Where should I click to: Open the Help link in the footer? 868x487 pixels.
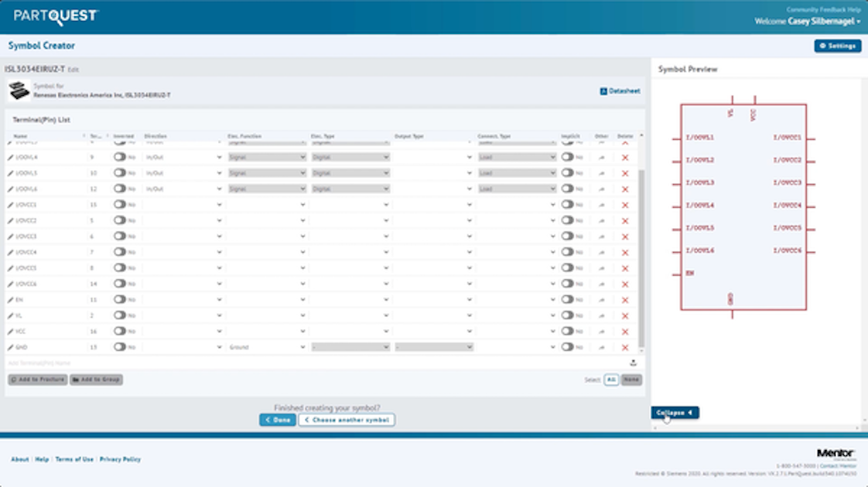(42, 459)
